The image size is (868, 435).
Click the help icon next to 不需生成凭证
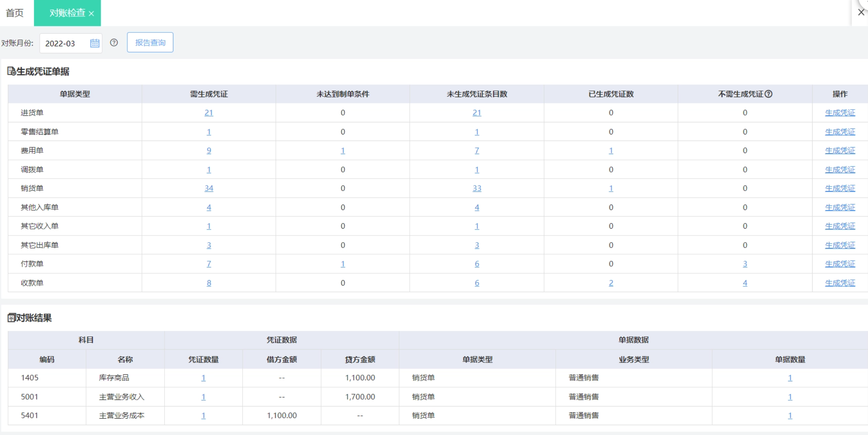(x=768, y=94)
